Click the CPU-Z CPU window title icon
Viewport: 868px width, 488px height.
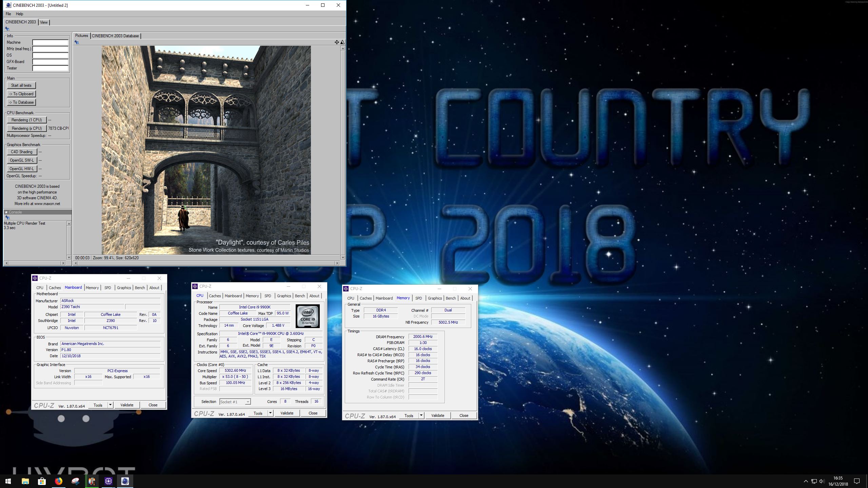click(195, 286)
